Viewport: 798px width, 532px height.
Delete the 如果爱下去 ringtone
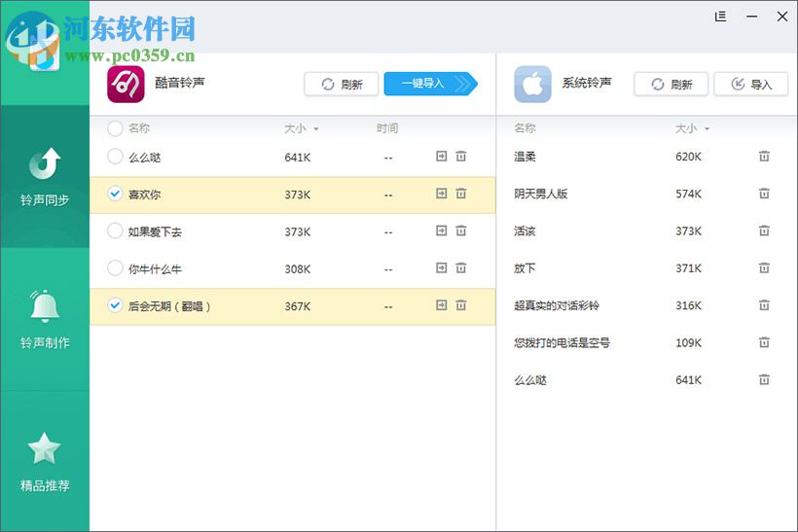460,231
